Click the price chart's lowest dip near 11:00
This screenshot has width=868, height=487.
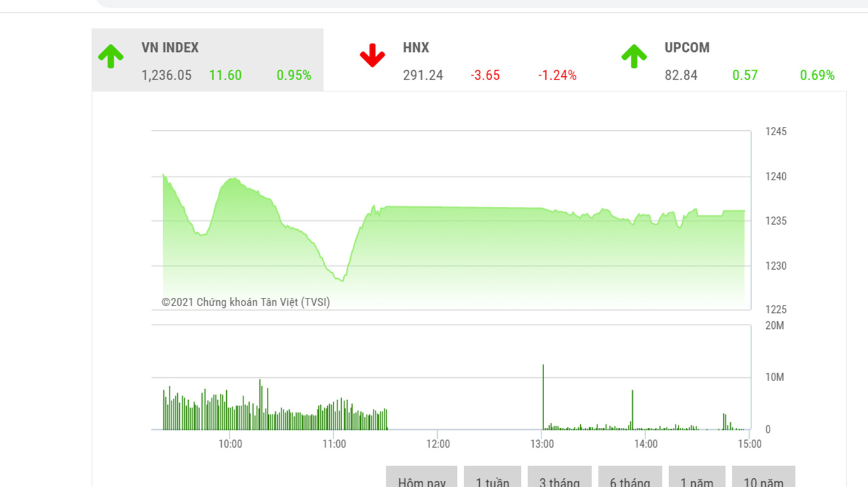342,279
